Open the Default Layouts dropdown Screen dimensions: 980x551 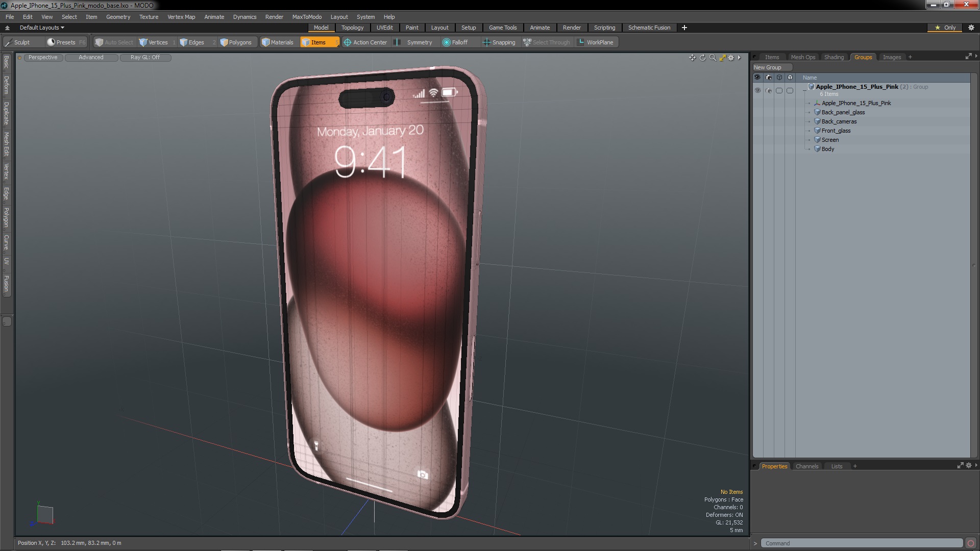[42, 28]
